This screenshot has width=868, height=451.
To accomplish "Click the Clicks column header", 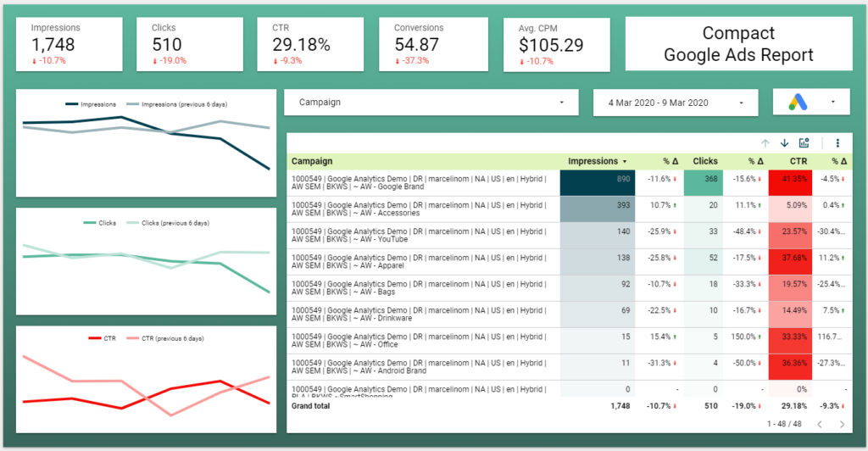I will tap(705, 161).
